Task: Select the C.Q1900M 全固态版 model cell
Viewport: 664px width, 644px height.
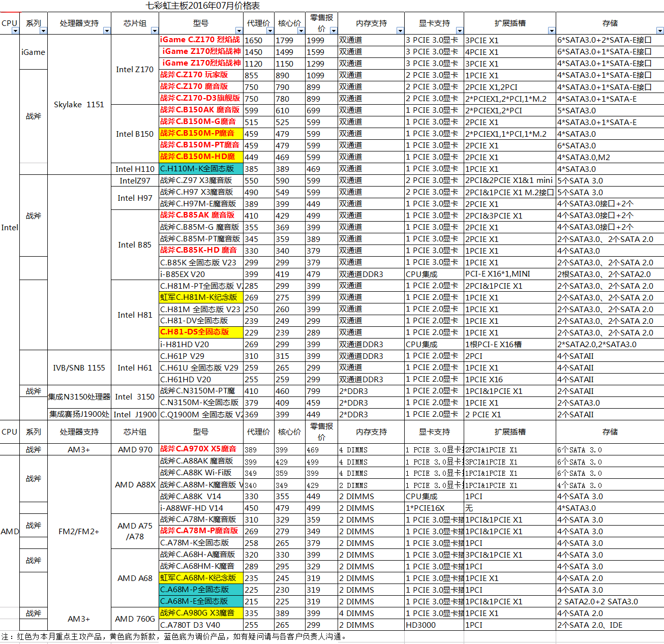Action: click(201, 414)
